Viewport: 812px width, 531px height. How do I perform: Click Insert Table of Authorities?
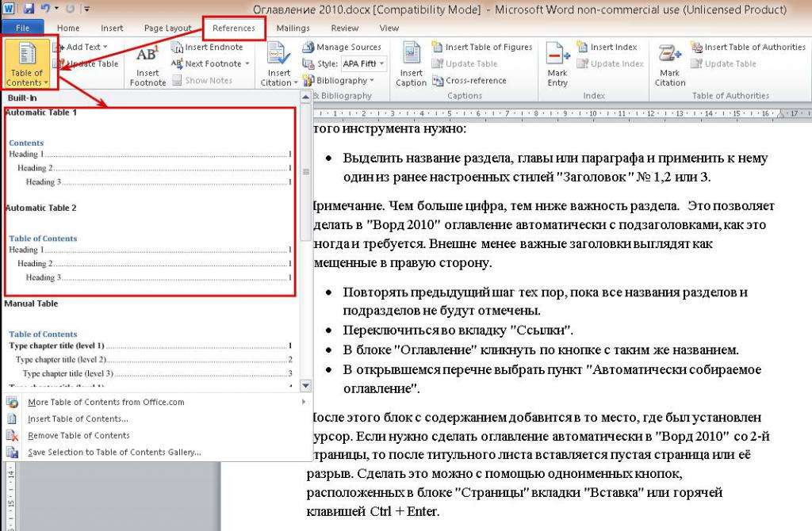(749, 47)
